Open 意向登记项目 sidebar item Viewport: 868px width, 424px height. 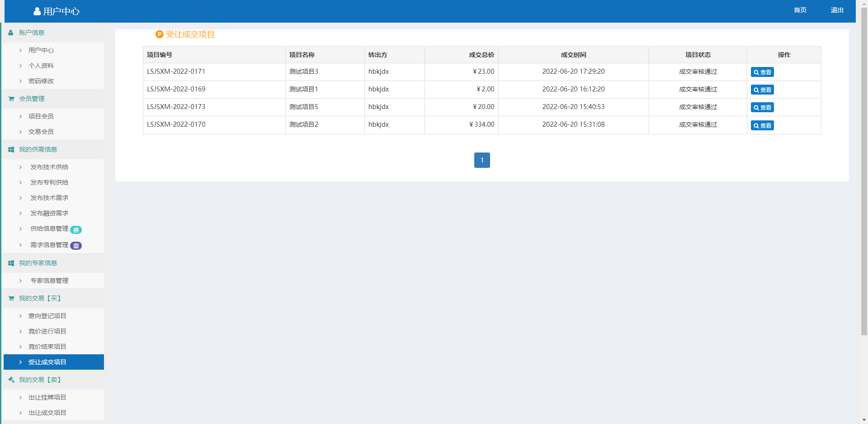(x=53, y=316)
